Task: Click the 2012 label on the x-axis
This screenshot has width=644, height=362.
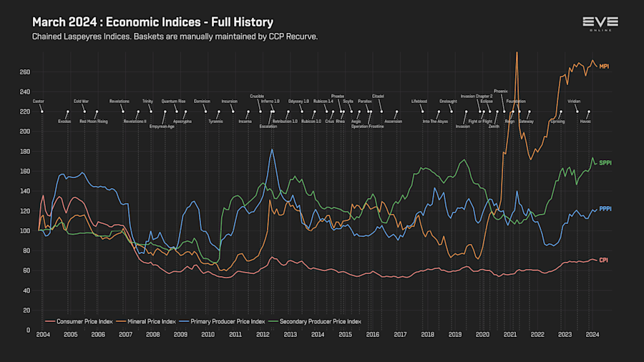Action: pos(263,335)
